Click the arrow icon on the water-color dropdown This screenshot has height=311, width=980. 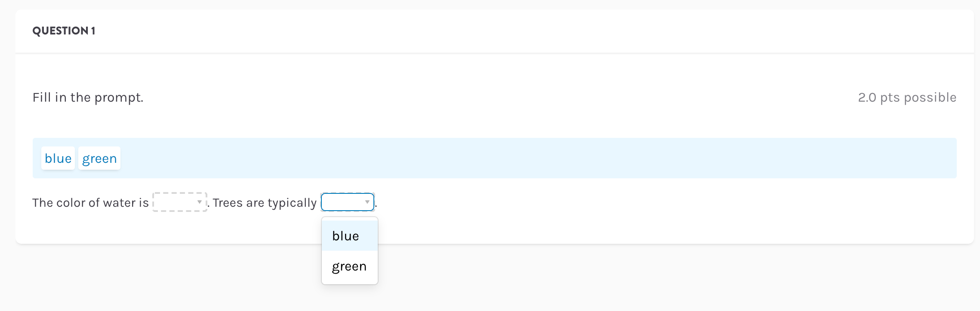point(200,202)
